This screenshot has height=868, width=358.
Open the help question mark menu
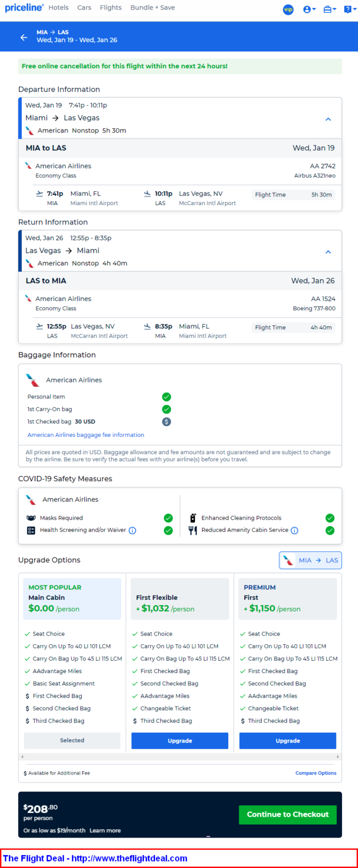pyautogui.click(x=349, y=10)
